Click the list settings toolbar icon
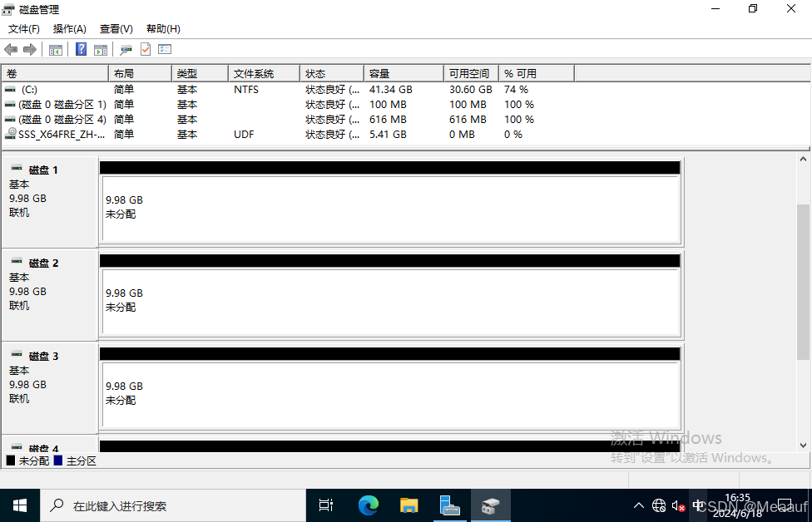The width and height of the screenshot is (812, 522). (x=165, y=50)
